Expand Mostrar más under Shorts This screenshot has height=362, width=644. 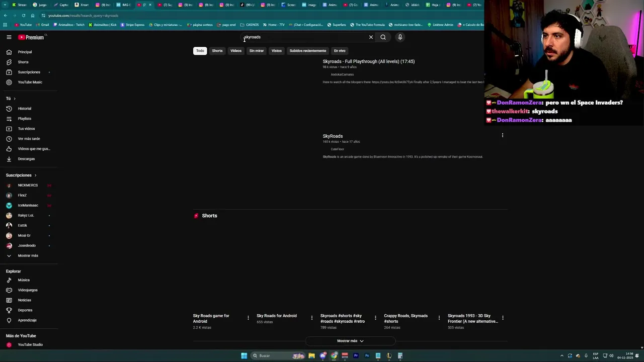(350, 341)
